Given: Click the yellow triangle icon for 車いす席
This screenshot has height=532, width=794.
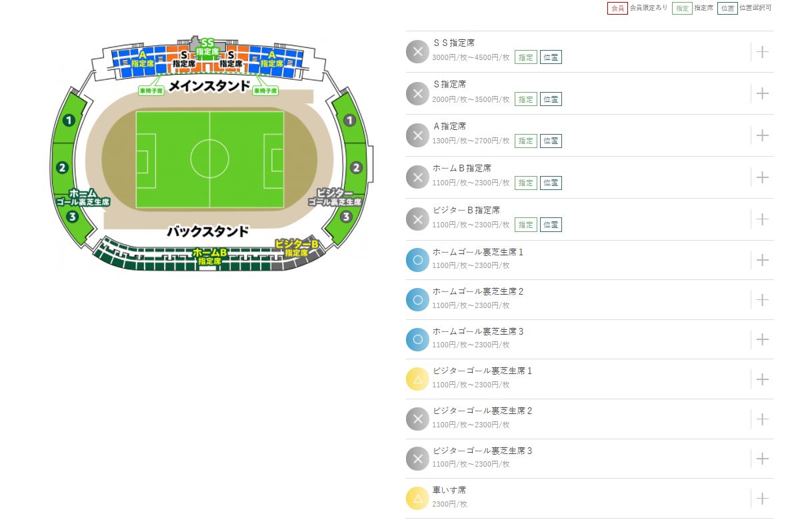Looking at the screenshot, I should coord(418,499).
